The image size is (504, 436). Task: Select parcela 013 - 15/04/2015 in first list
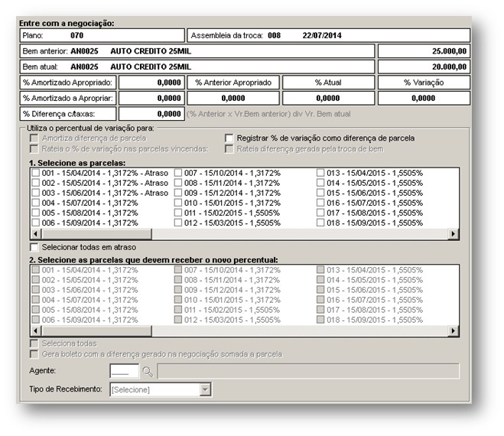pyautogui.click(x=320, y=173)
